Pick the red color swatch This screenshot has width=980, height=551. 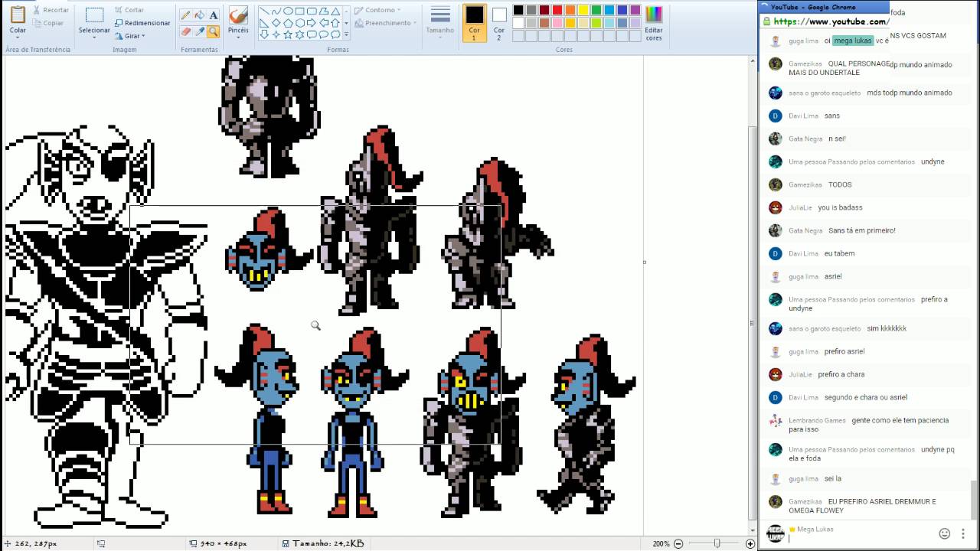[x=557, y=10]
